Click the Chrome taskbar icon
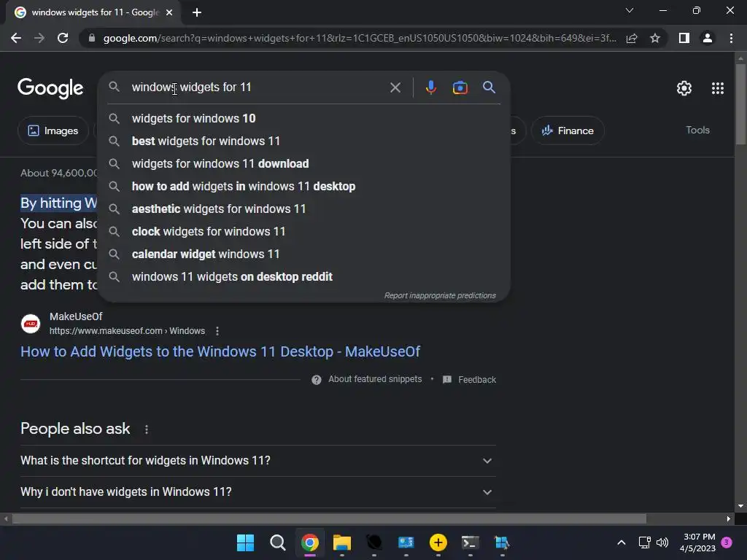The height and width of the screenshot is (560, 747). [309, 542]
